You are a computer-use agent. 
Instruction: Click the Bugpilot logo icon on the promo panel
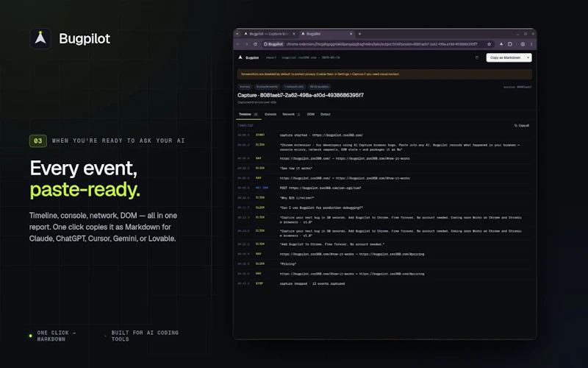40,38
